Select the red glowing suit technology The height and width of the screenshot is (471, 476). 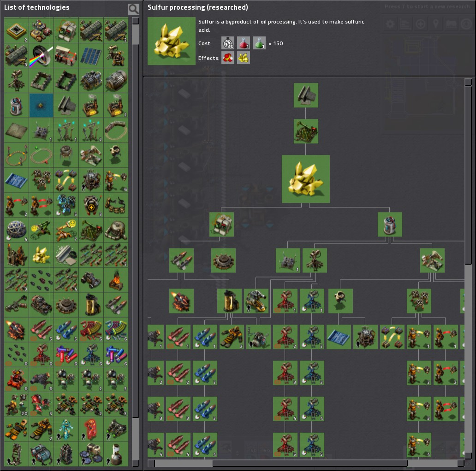click(91, 429)
